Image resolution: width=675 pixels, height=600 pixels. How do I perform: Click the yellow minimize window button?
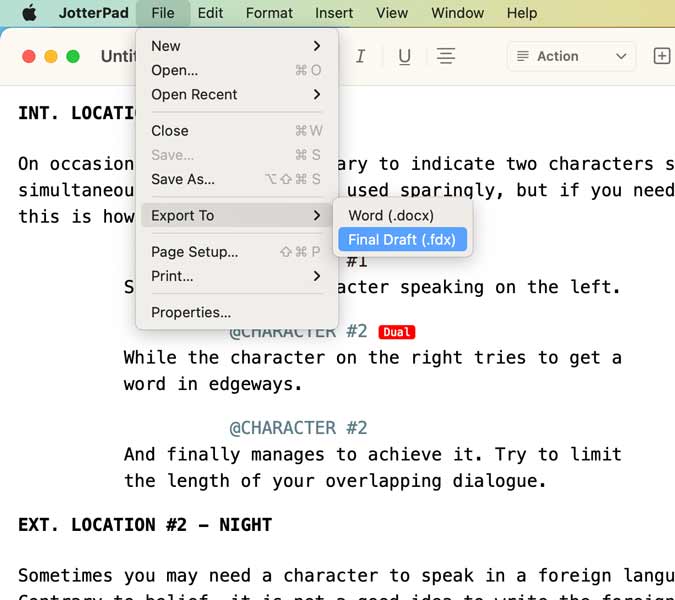pos(51,56)
